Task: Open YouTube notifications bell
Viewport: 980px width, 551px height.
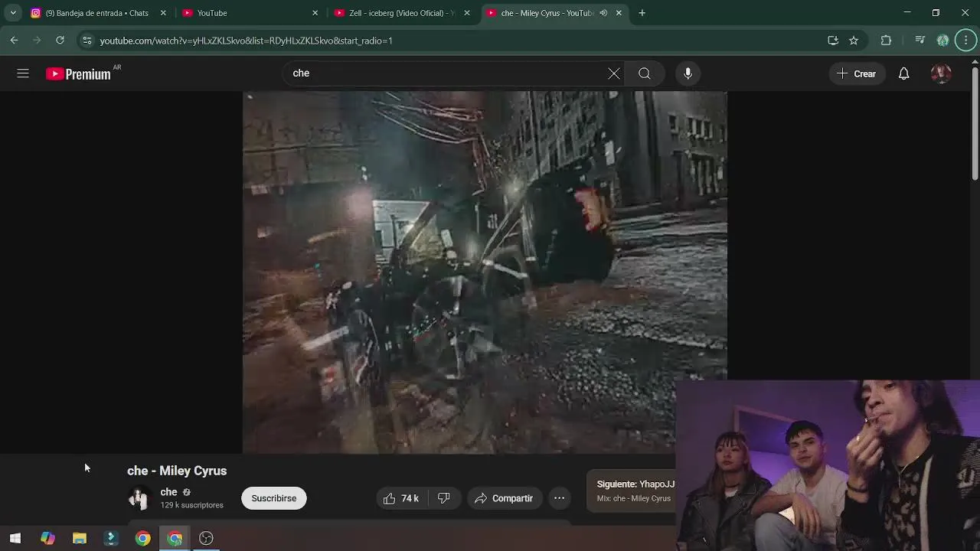Action: (x=904, y=73)
